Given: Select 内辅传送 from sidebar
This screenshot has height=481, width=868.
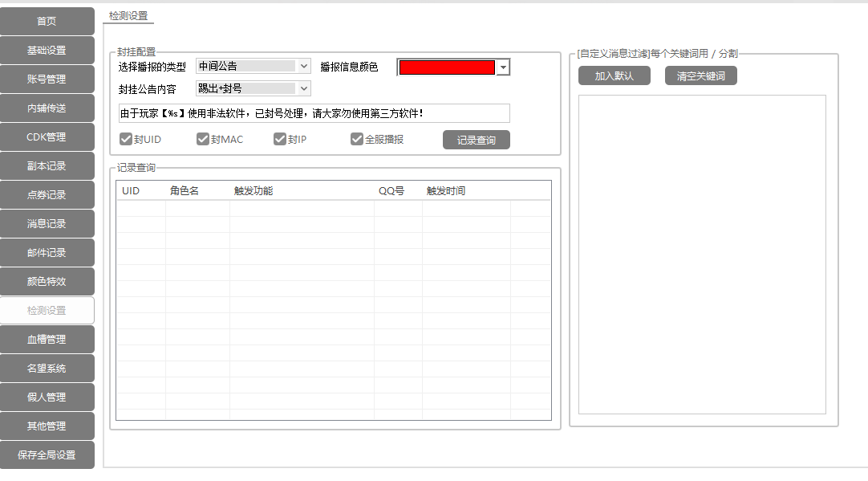Looking at the screenshot, I should (x=47, y=108).
